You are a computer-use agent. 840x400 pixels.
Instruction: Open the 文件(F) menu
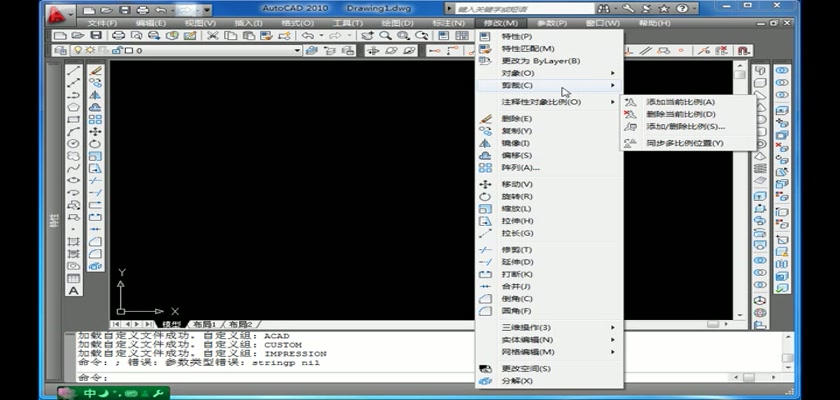pos(102,23)
